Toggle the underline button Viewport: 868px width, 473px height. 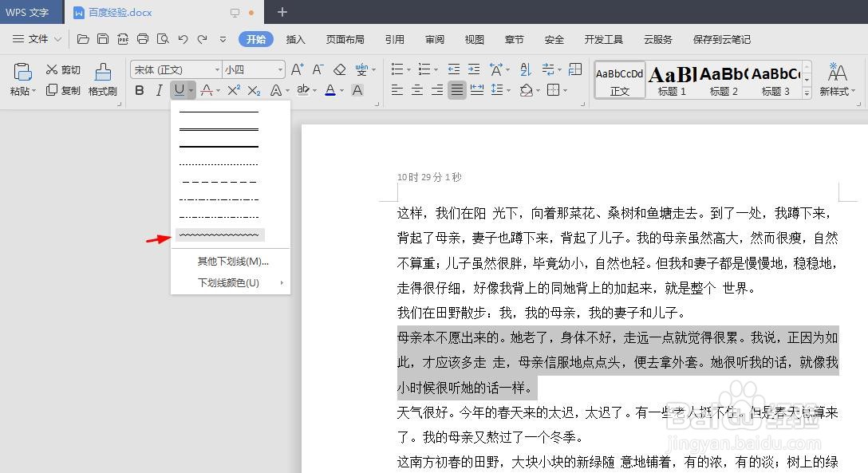click(177, 90)
